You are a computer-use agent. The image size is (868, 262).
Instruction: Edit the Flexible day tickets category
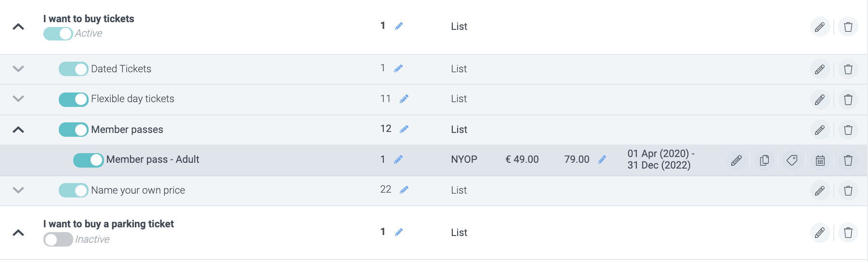pyautogui.click(x=820, y=100)
